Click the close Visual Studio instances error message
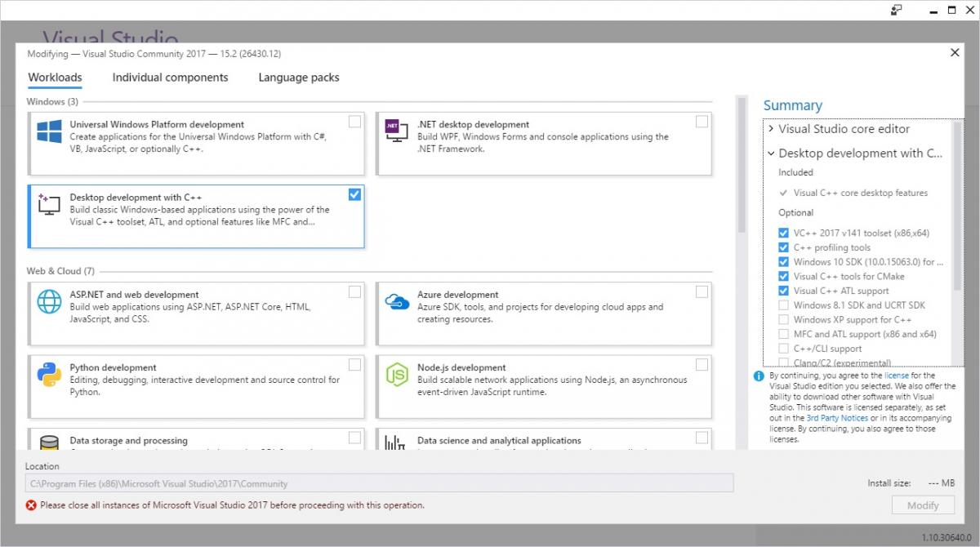Viewport: 980px width, 547px height. tap(232, 505)
